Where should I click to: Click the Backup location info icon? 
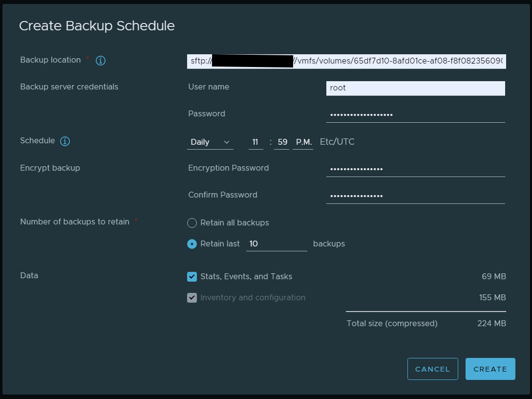click(x=101, y=61)
